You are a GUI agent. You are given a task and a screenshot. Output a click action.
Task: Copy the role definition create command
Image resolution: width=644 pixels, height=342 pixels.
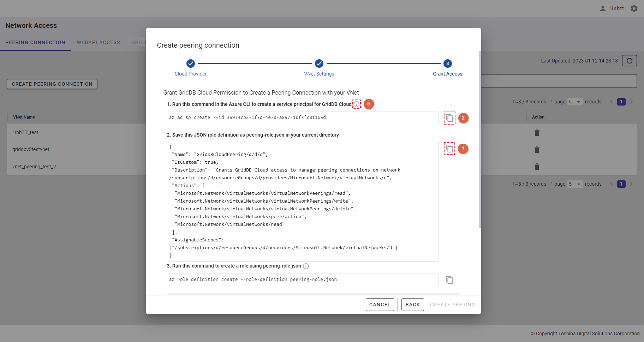pyautogui.click(x=449, y=280)
